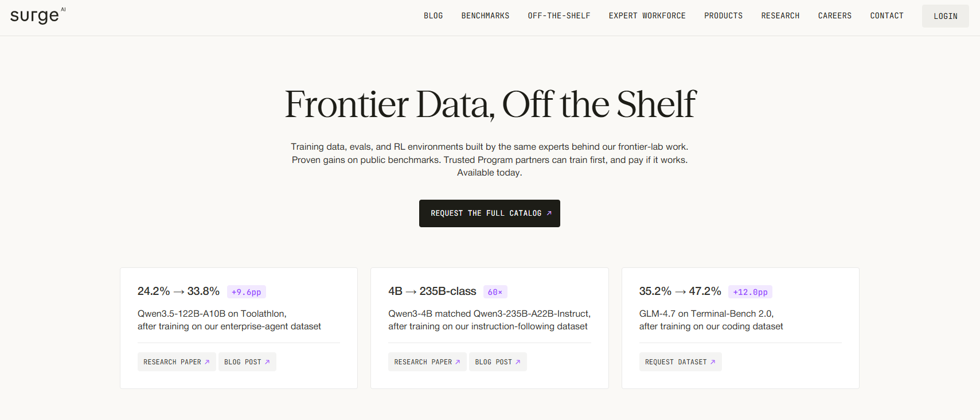
Task: Click the +12.0pp badge
Action: coord(750,292)
